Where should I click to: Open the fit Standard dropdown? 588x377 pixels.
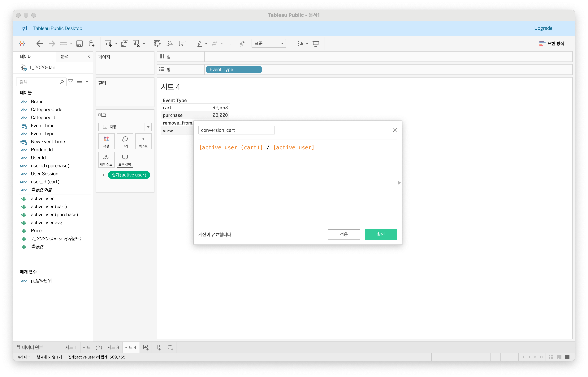tap(282, 44)
